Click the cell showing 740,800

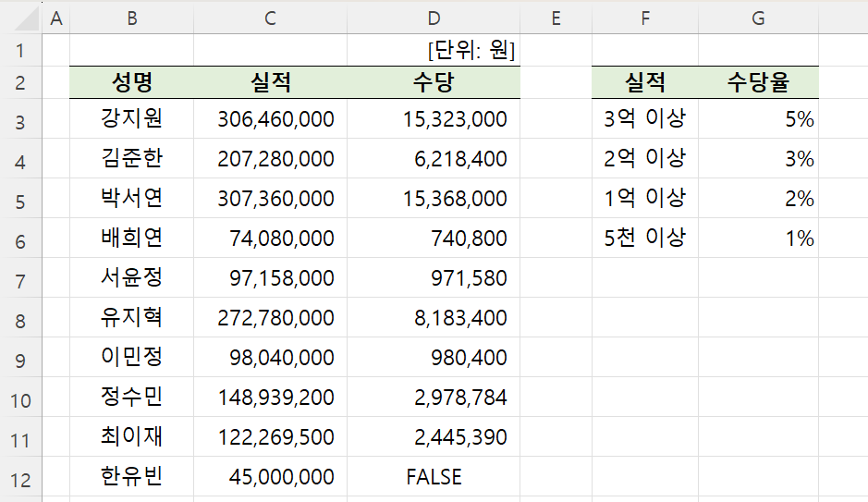tap(434, 238)
